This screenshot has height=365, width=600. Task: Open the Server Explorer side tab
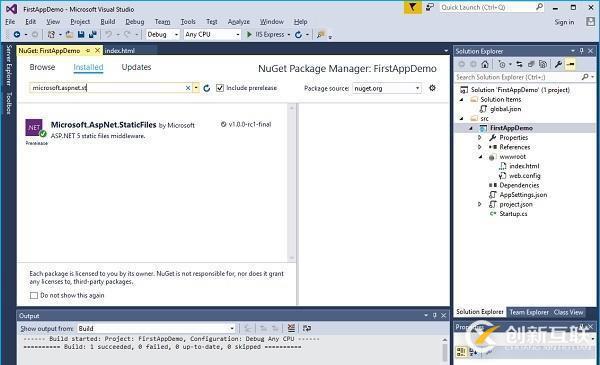tap(9, 65)
